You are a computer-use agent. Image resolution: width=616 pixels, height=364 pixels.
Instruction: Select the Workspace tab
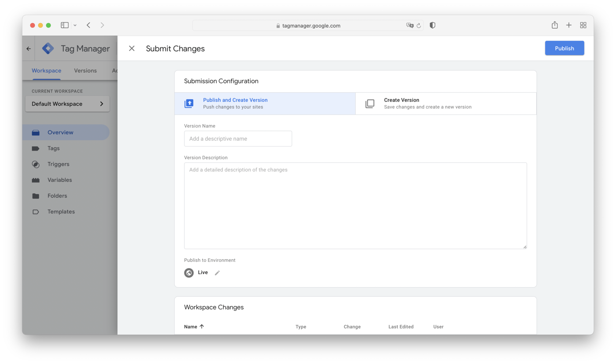coord(46,70)
